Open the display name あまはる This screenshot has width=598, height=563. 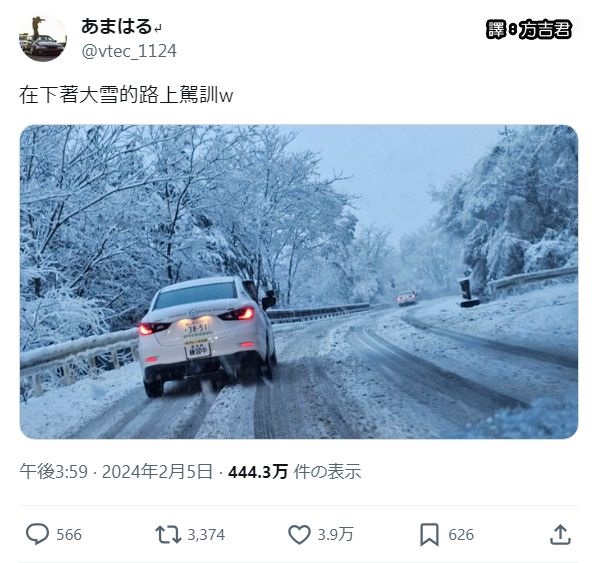tap(117, 26)
